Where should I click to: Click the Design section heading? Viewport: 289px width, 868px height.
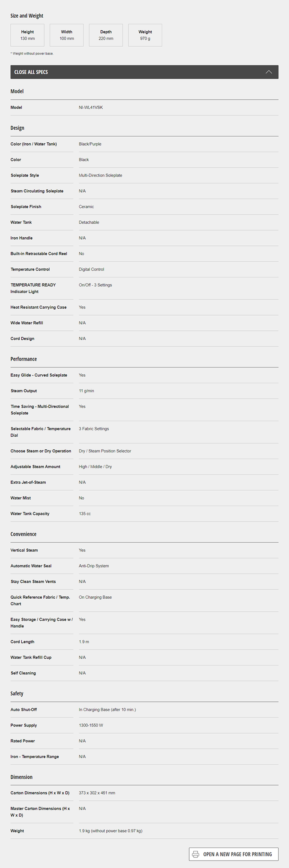[18, 128]
